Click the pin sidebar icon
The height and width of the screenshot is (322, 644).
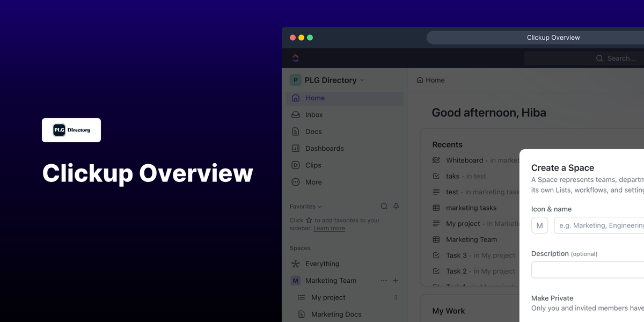[396, 206]
